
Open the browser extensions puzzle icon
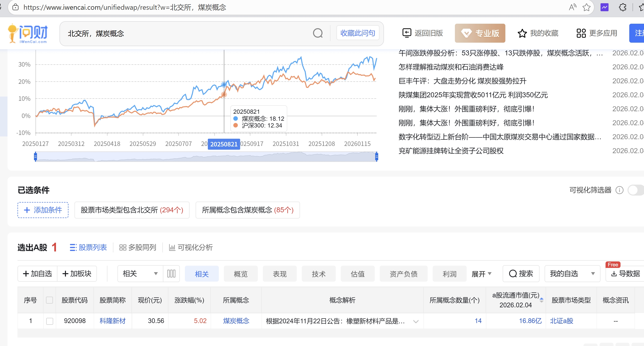pyautogui.click(x=623, y=7)
